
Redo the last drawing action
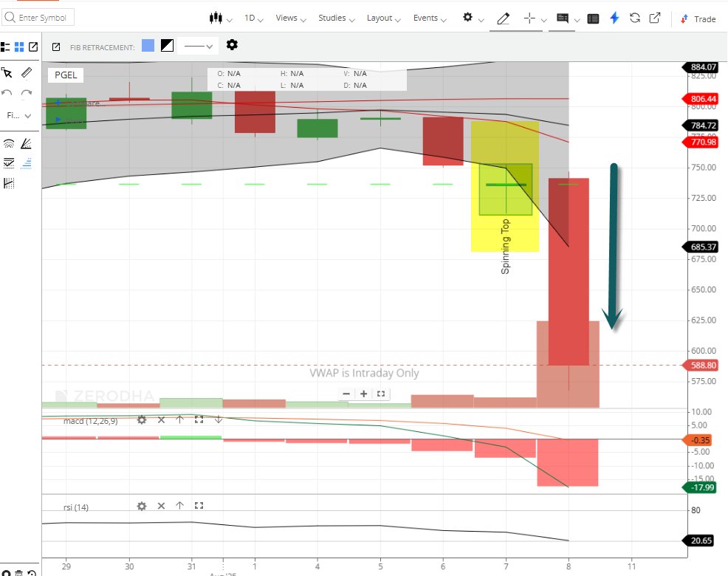tap(27, 93)
